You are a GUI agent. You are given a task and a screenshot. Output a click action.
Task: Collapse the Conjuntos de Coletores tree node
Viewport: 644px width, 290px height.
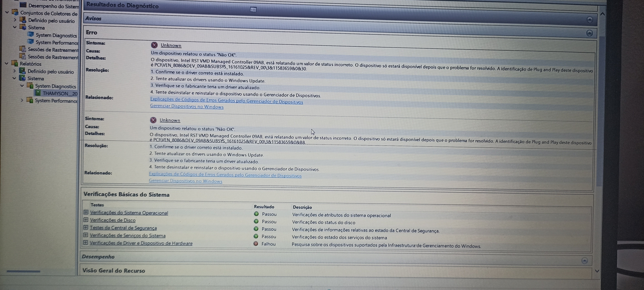[7, 12]
